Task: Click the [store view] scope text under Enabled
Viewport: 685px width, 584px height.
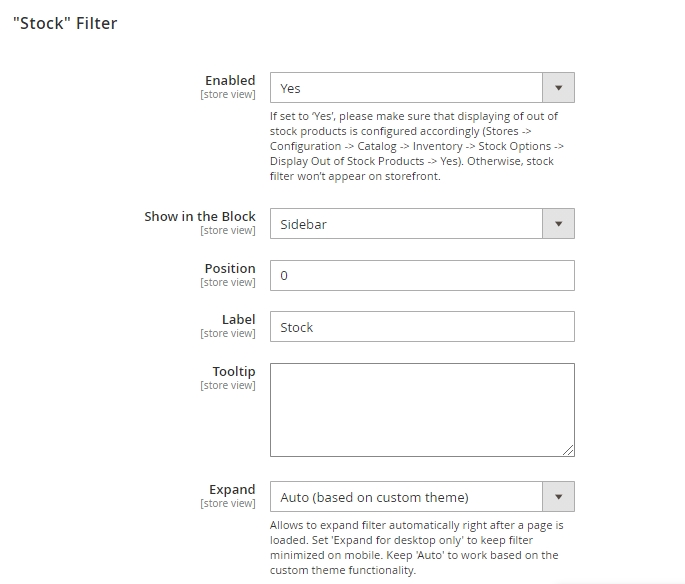Action: [x=228, y=95]
